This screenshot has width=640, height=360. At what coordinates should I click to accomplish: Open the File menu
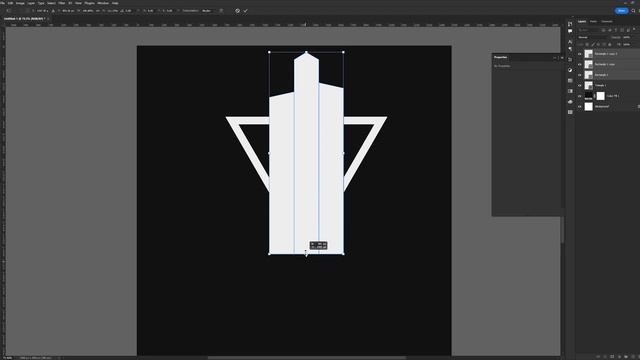2,3
